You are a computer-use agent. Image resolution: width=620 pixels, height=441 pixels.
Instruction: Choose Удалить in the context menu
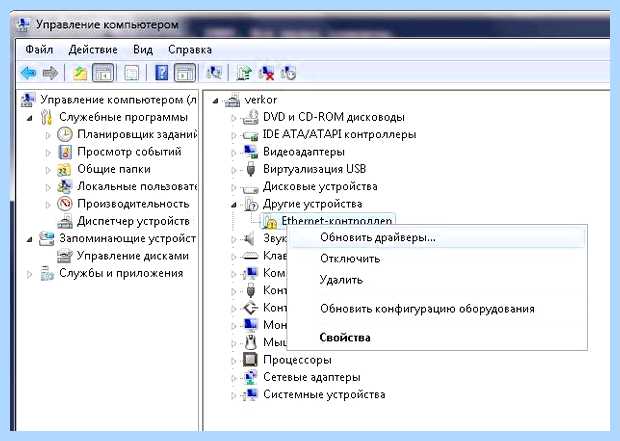(x=437, y=280)
